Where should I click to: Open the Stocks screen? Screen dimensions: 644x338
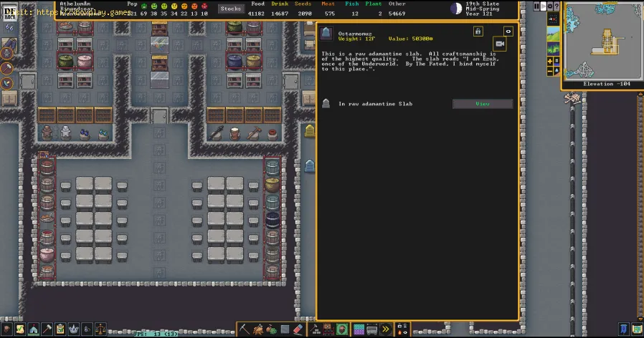click(x=230, y=9)
